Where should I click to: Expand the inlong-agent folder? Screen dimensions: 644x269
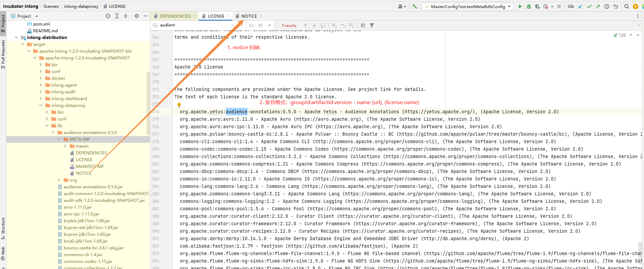[x=41, y=85]
